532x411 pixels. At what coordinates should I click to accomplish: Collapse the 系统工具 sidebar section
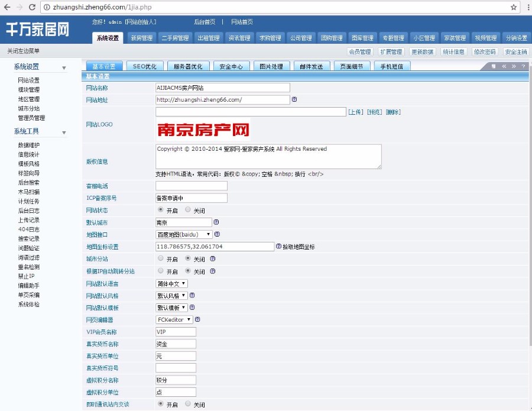click(x=64, y=132)
